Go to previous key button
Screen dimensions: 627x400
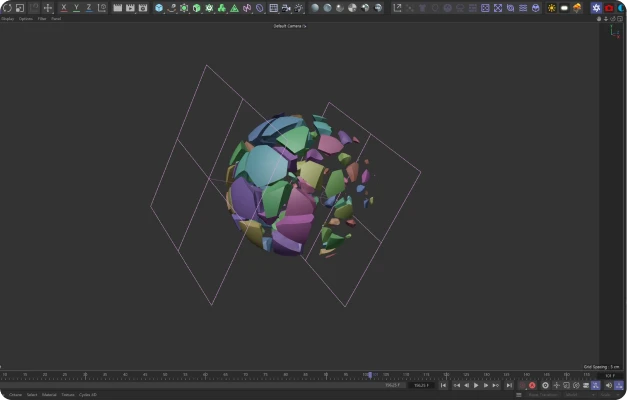pyautogui.click(x=456, y=385)
